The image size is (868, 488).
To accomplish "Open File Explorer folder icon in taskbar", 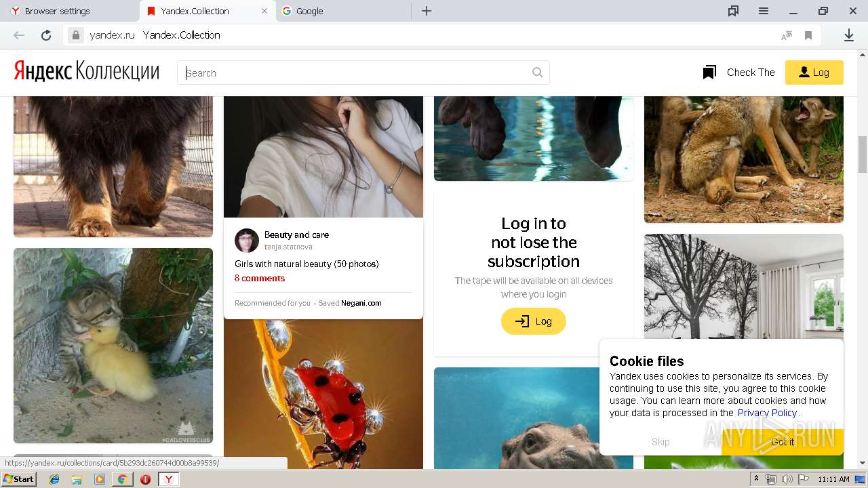I will point(77,479).
